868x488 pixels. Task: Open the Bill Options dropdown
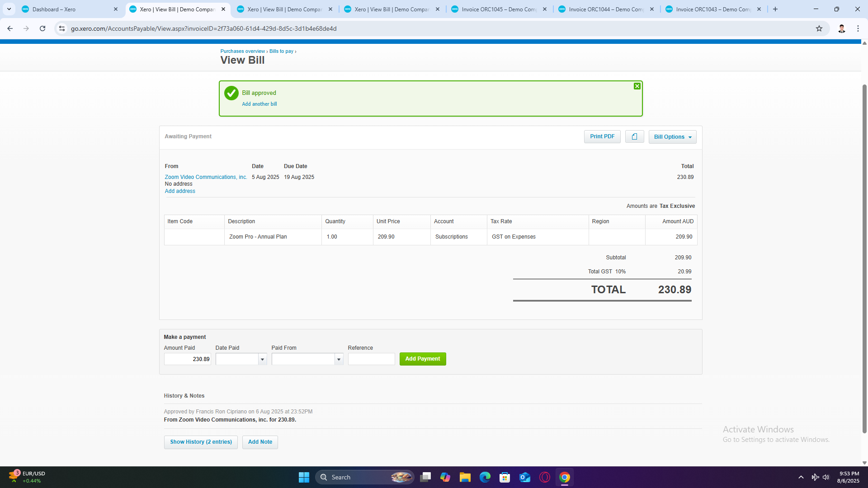[x=672, y=137]
